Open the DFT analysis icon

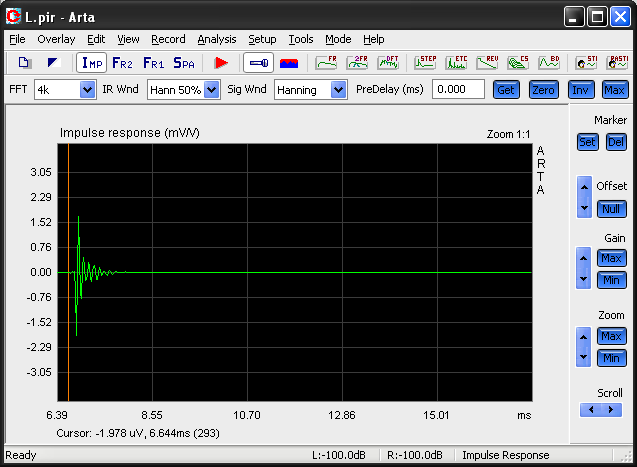click(x=388, y=63)
